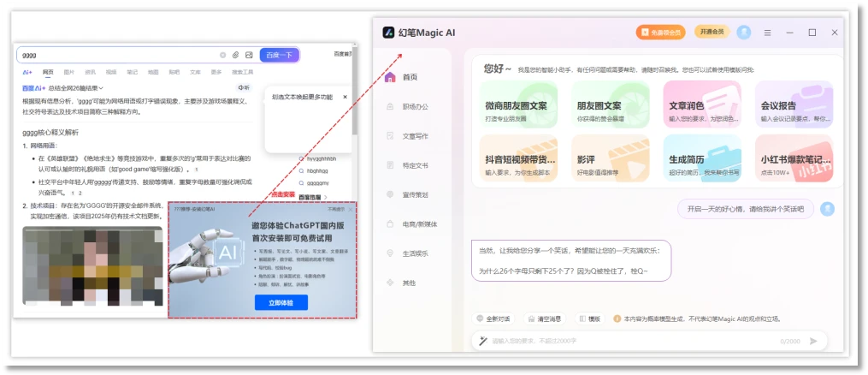The image size is (868, 375).
Task: Open 搜索工具 in Baidu results
Action: pos(243,72)
